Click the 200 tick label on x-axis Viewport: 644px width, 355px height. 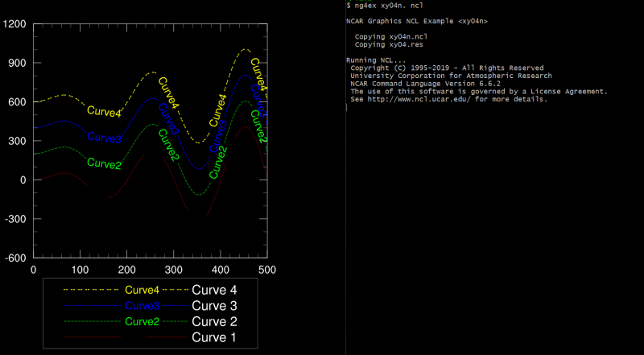[126, 270]
